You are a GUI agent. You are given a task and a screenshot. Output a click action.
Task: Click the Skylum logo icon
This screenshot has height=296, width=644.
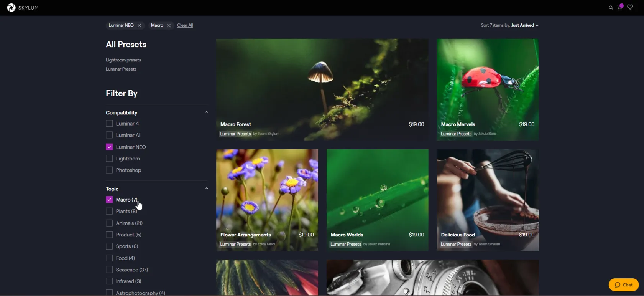click(x=11, y=8)
